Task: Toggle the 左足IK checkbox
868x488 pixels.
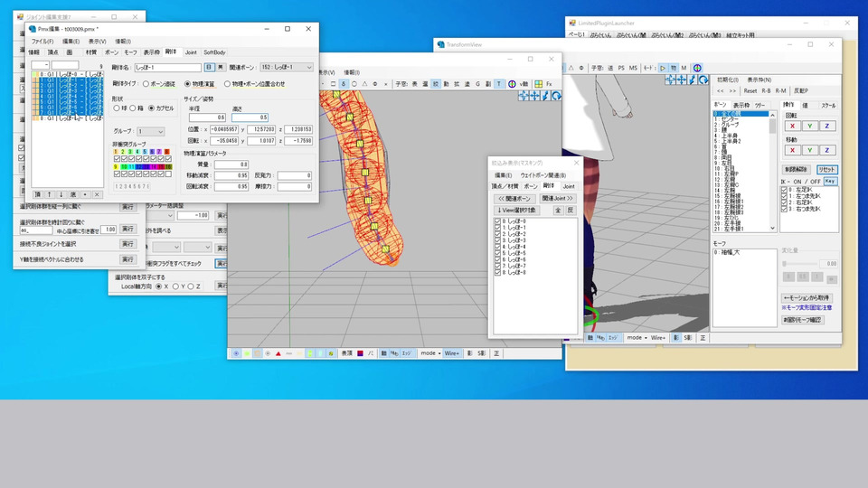Action: [785, 190]
